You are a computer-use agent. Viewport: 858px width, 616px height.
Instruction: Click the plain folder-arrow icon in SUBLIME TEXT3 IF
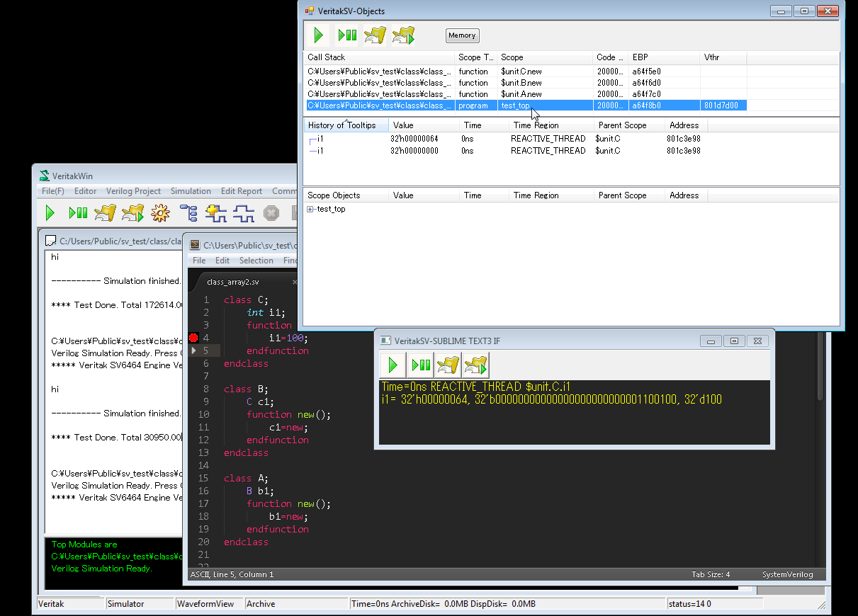(x=448, y=365)
